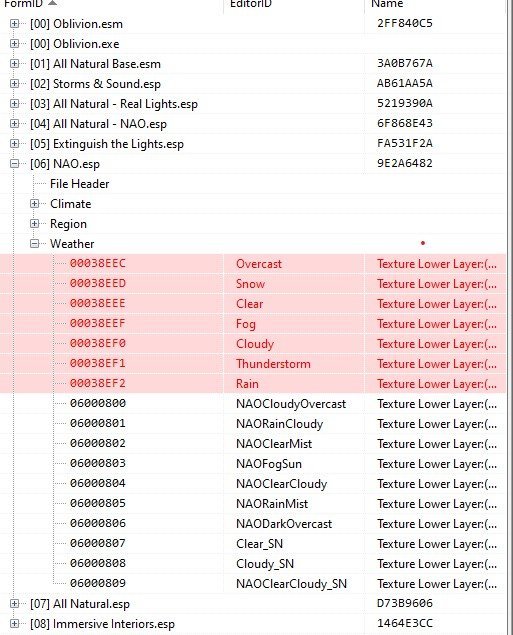Image resolution: width=513 pixels, height=635 pixels.
Task: Select the Snow weather record
Action: pos(253,283)
